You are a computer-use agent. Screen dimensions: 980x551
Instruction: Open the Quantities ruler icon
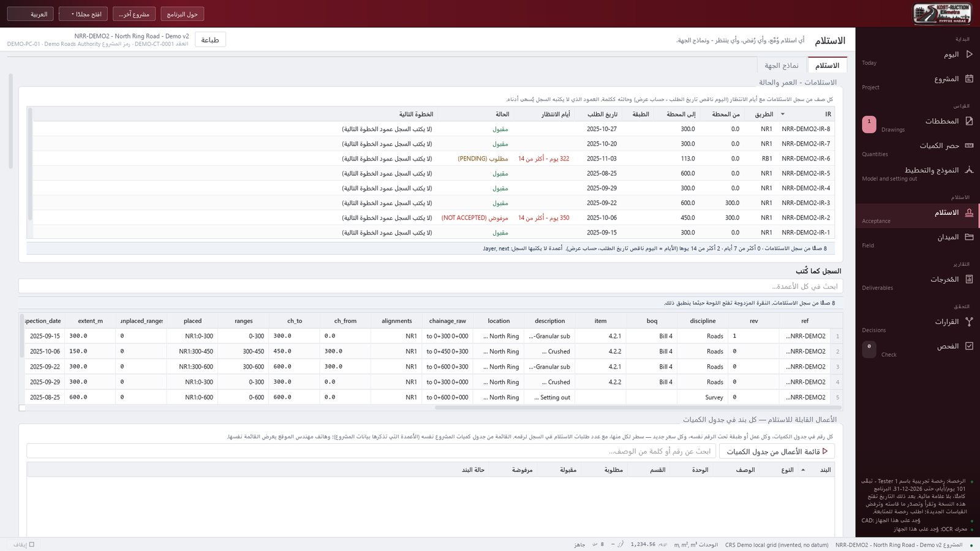(969, 145)
